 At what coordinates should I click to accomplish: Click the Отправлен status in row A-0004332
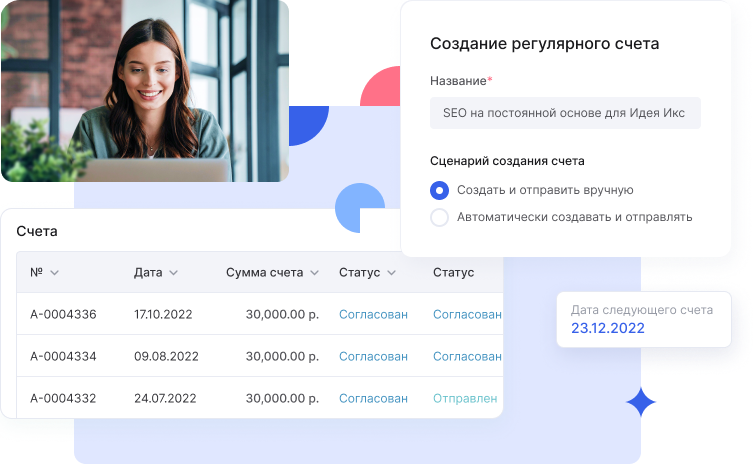pyautogui.click(x=465, y=398)
